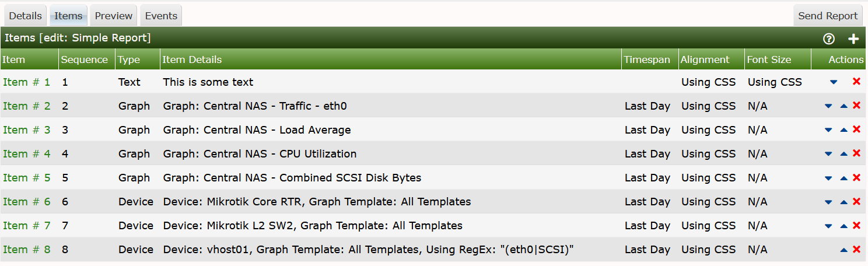This screenshot has height=266, width=868.
Task: Move Item # 8 up
Action: click(843, 250)
